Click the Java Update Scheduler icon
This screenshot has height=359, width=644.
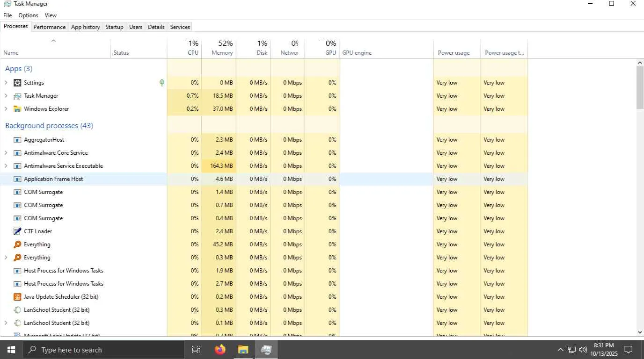coord(17,297)
